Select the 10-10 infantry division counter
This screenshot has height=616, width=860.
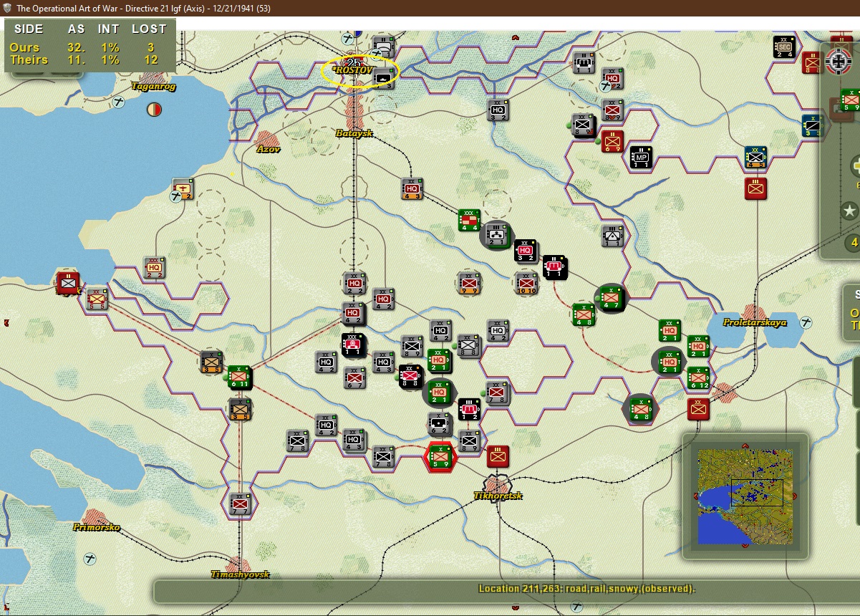click(x=526, y=282)
